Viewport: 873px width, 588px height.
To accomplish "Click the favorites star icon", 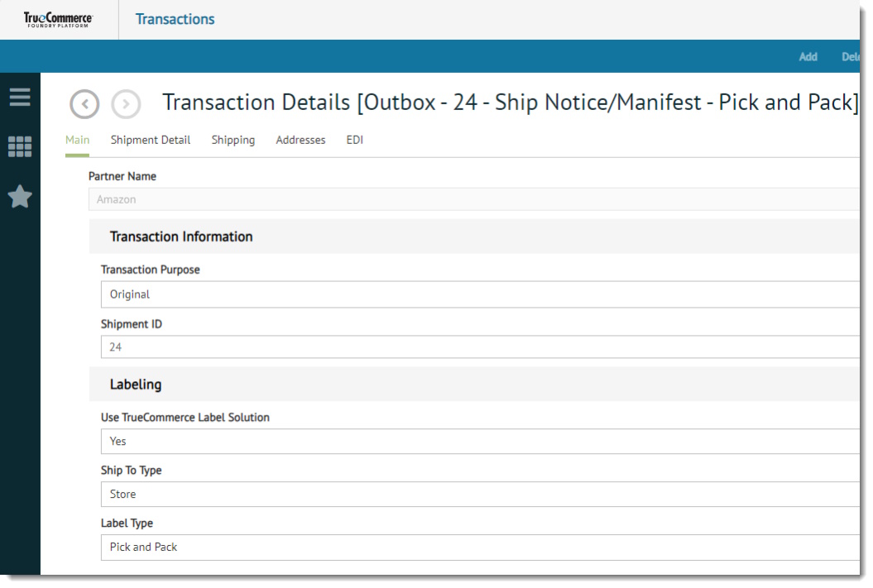I will pyautogui.click(x=20, y=197).
